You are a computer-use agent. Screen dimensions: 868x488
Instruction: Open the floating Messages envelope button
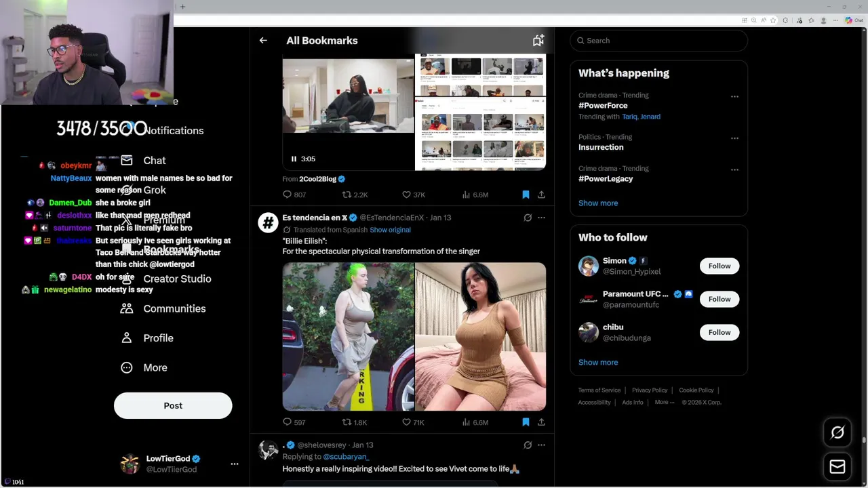coord(837,467)
